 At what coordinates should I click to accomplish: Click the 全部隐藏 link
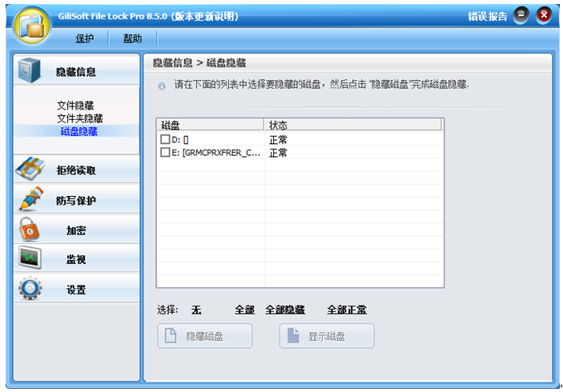tap(285, 310)
